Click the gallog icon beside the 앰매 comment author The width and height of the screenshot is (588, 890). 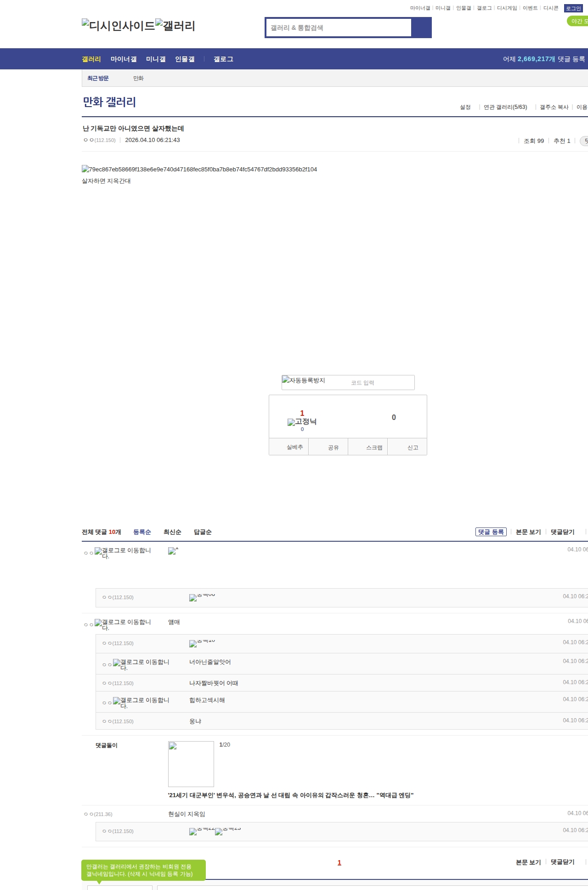pyautogui.click(x=98, y=624)
